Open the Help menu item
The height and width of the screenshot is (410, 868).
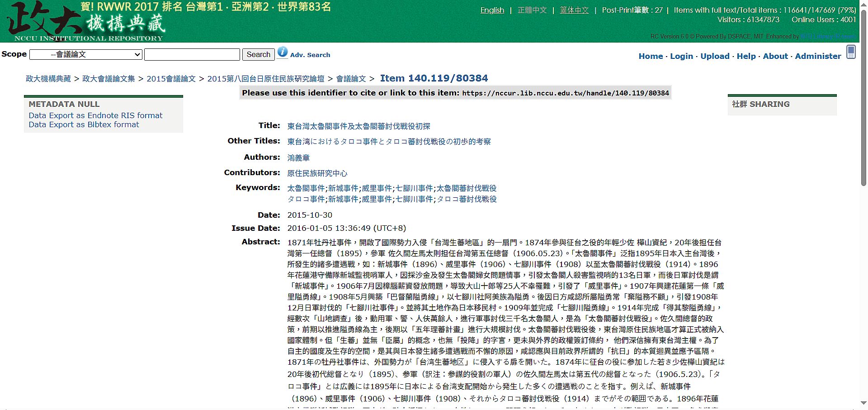pyautogui.click(x=746, y=56)
